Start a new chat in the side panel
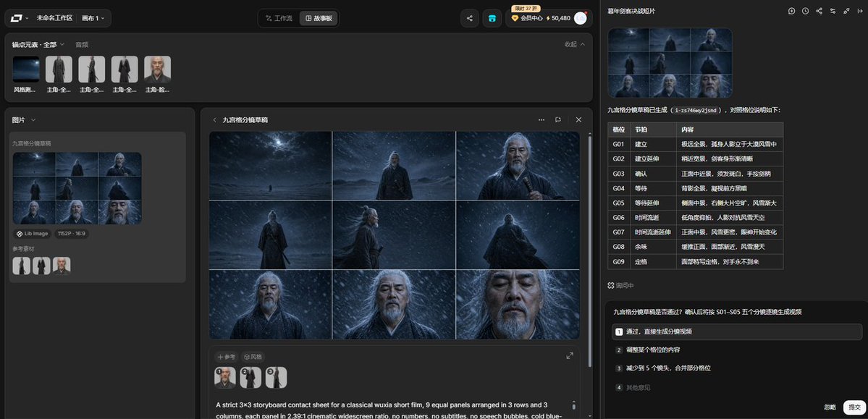The image size is (868, 419). click(x=791, y=11)
